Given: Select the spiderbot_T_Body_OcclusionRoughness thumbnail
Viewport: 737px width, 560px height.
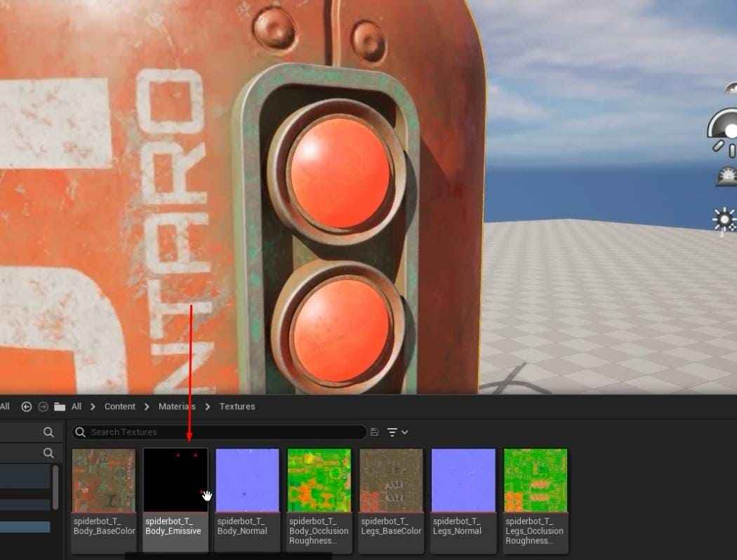Looking at the screenshot, I should pyautogui.click(x=319, y=480).
